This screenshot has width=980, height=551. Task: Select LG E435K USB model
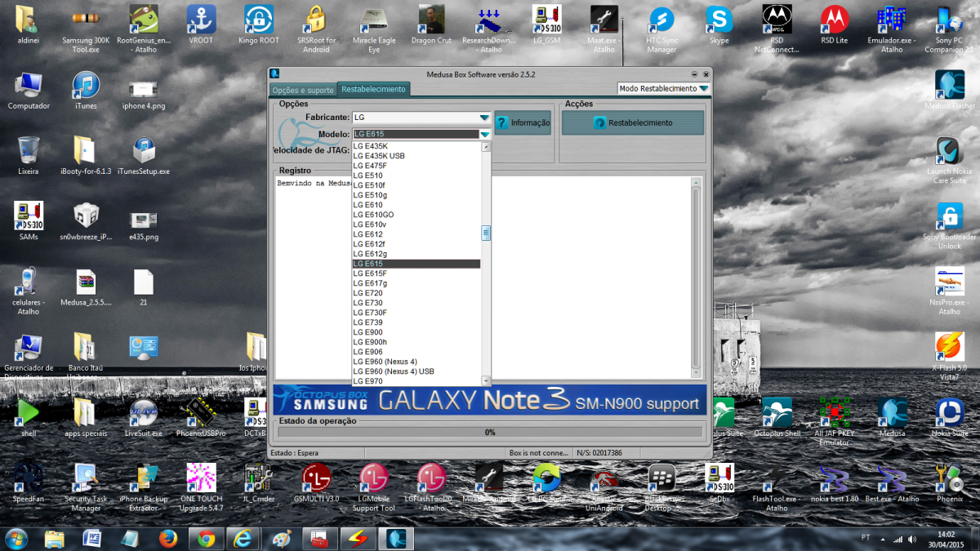pyautogui.click(x=416, y=156)
